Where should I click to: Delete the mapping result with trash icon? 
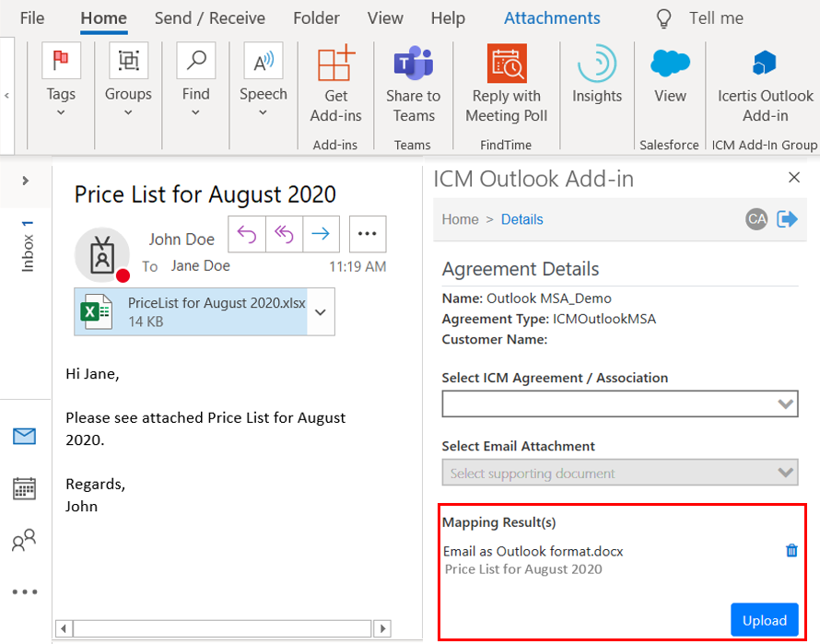pyautogui.click(x=791, y=551)
